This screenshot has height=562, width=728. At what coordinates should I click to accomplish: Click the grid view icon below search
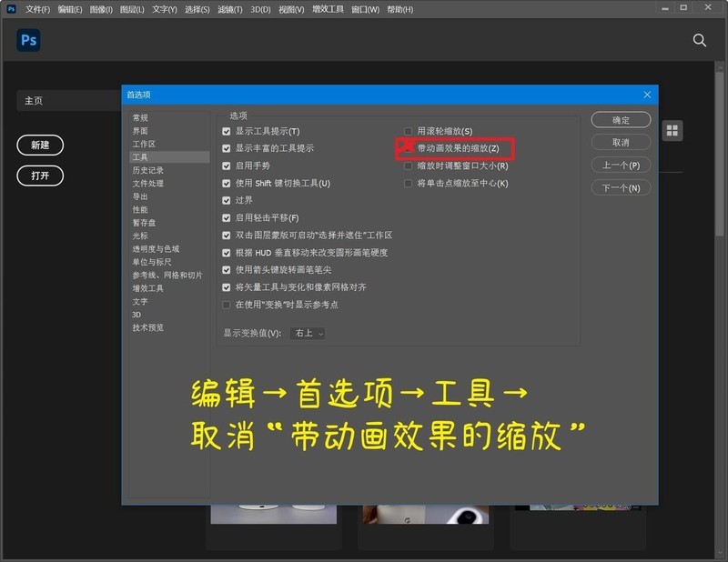point(672,130)
